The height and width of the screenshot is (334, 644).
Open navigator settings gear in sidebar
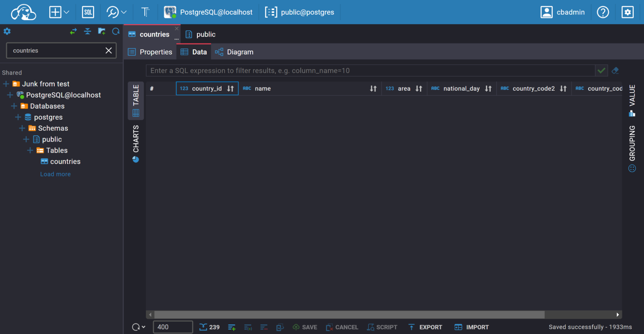(7, 31)
